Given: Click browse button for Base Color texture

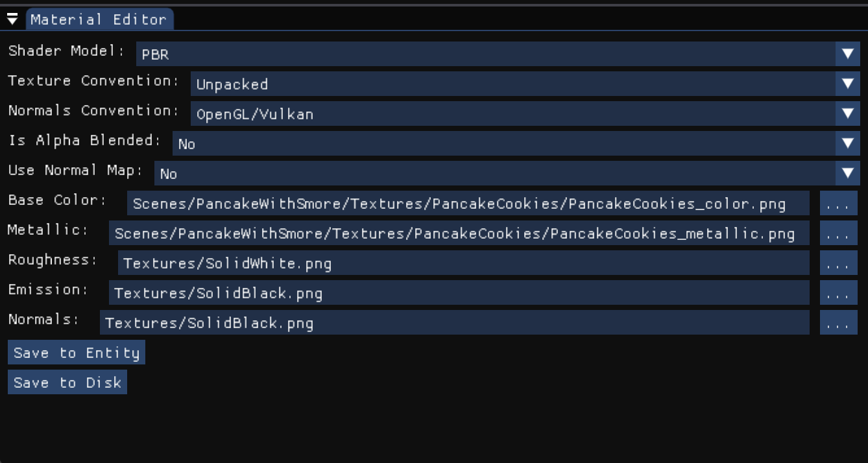Looking at the screenshot, I should (838, 204).
